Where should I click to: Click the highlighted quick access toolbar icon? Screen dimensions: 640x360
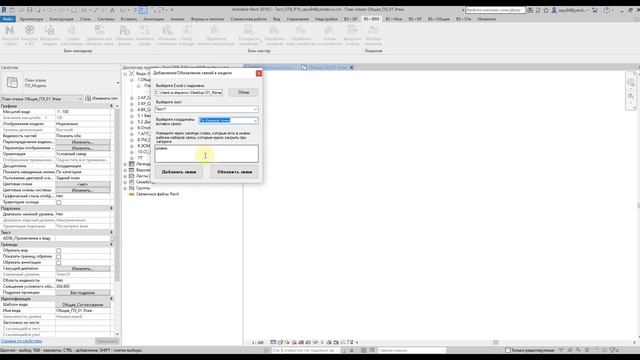(143, 10)
